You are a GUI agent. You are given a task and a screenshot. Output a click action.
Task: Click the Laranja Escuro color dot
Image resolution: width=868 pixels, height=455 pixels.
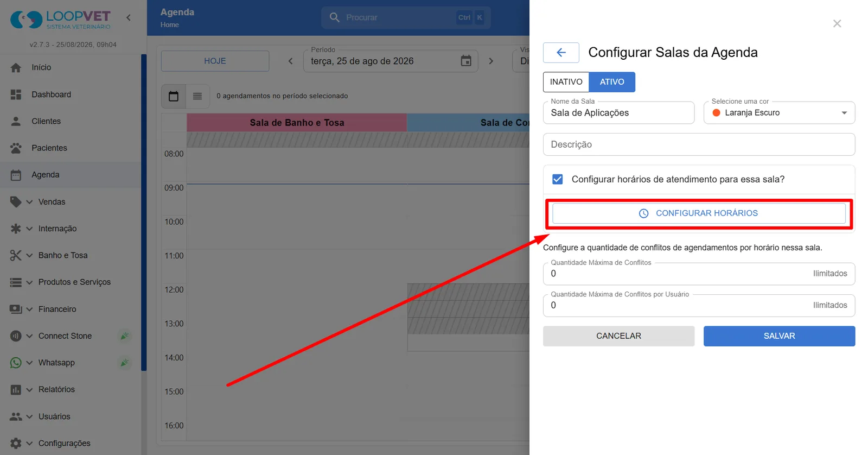716,113
